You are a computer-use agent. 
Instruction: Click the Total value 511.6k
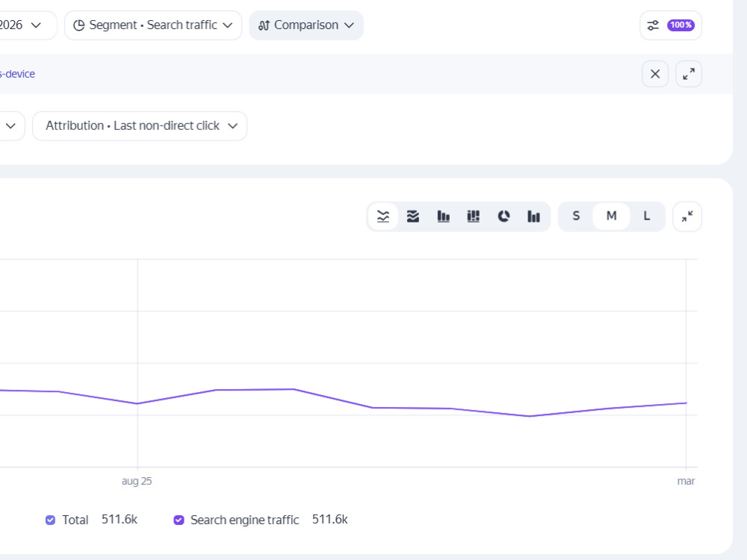pyautogui.click(x=119, y=520)
